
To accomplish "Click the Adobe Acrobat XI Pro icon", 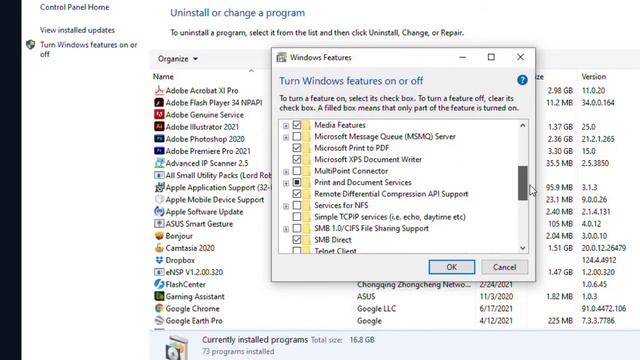I will [159, 90].
